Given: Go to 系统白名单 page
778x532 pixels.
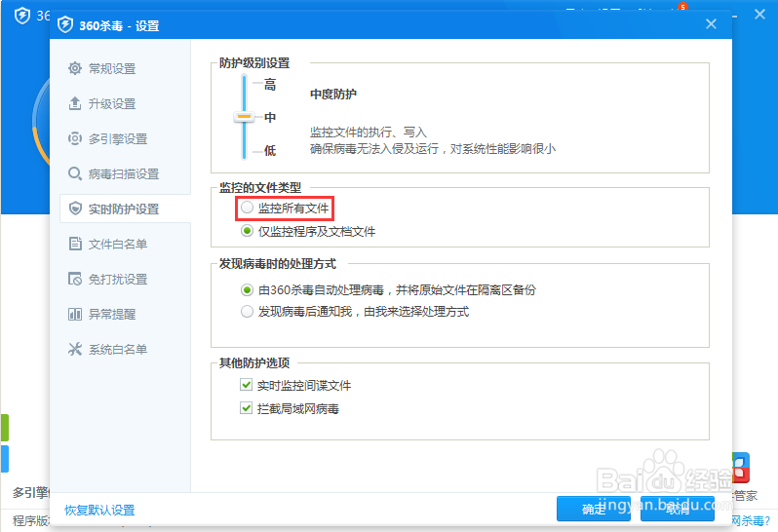Looking at the screenshot, I should click(x=118, y=349).
